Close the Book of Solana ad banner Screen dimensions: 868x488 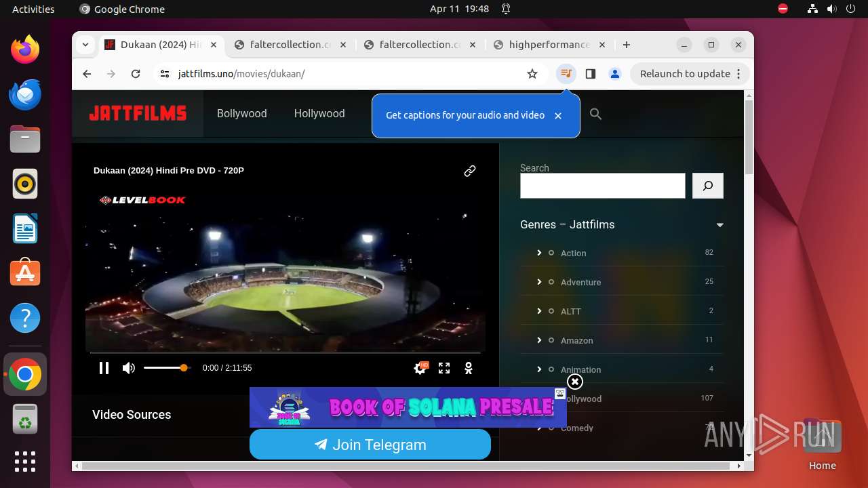tap(574, 382)
